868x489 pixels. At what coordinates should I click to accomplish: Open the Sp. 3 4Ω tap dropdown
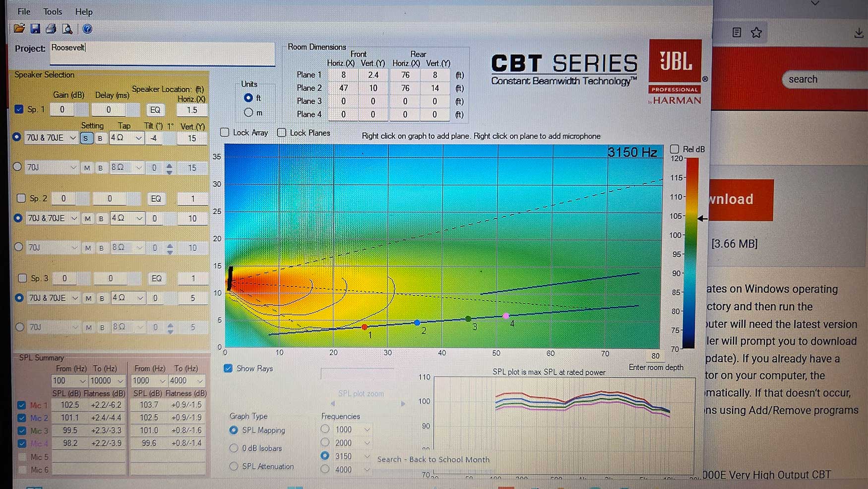[x=140, y=298]
